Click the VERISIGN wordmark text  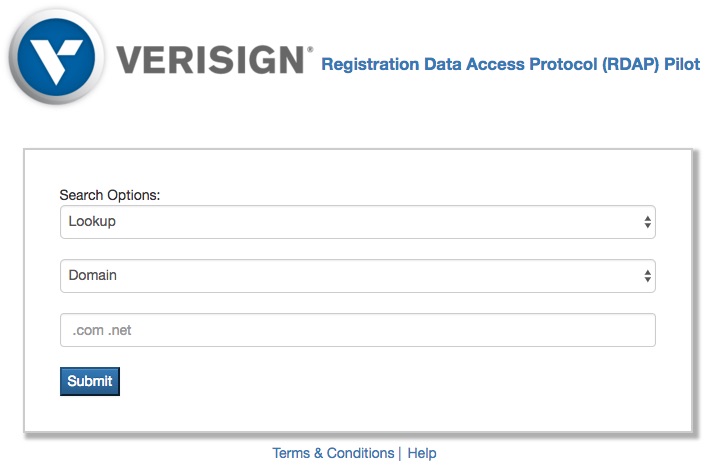(209, 60)
